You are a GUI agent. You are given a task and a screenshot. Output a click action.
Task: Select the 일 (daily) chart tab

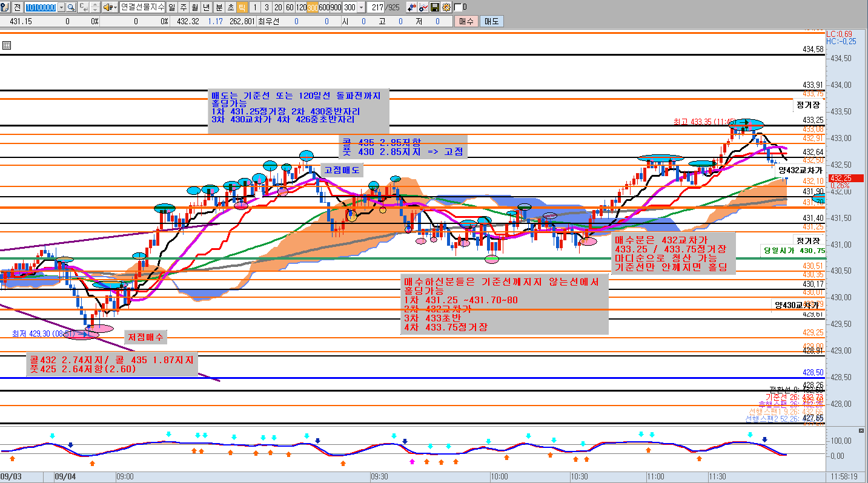click(x=172, y=7)
